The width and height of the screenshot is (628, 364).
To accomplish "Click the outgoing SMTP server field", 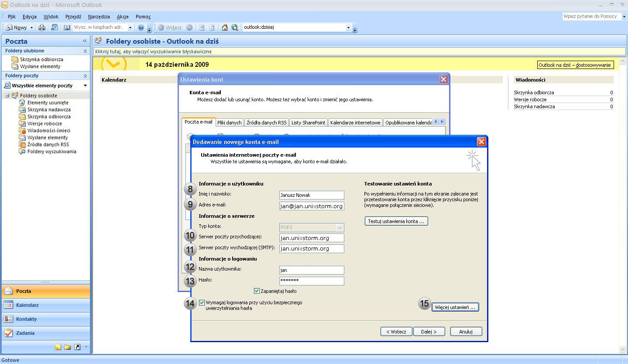I will point(312,249).
